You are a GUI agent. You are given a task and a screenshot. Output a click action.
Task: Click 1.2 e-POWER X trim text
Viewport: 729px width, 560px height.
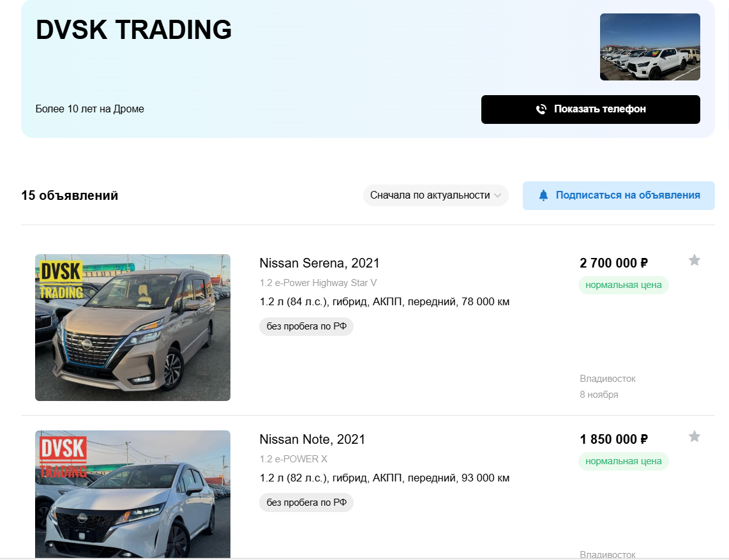pyautogui.click(x=294, y=459)
